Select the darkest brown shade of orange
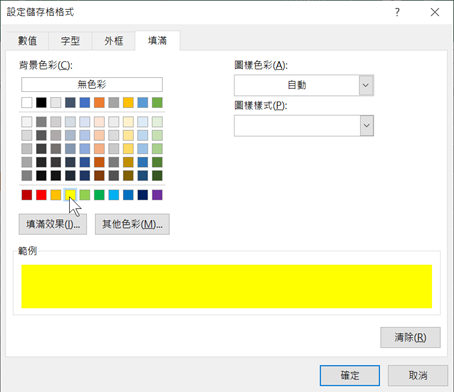Screen dimensions: 454x392 [x=99, y=175]
